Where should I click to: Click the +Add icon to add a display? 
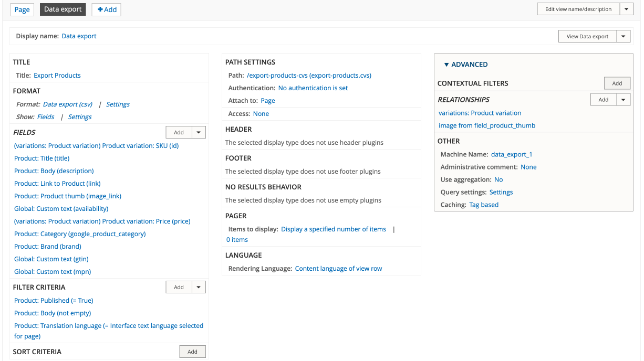[106, 9]
